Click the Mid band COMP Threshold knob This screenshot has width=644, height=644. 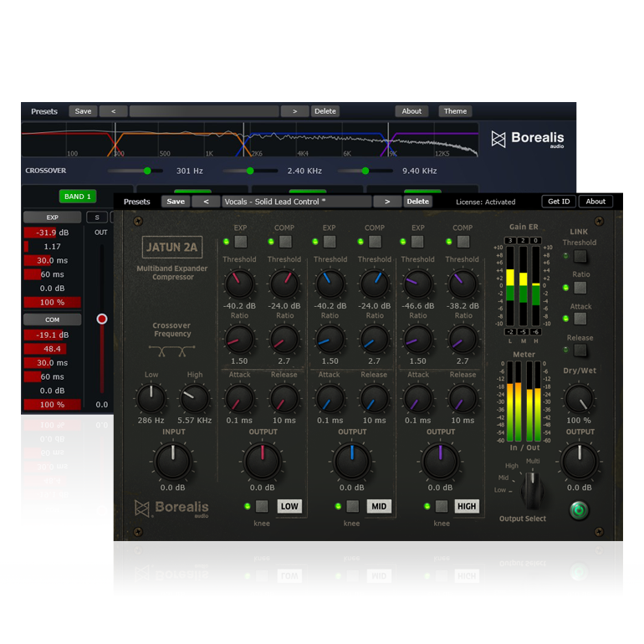(374, 284)
